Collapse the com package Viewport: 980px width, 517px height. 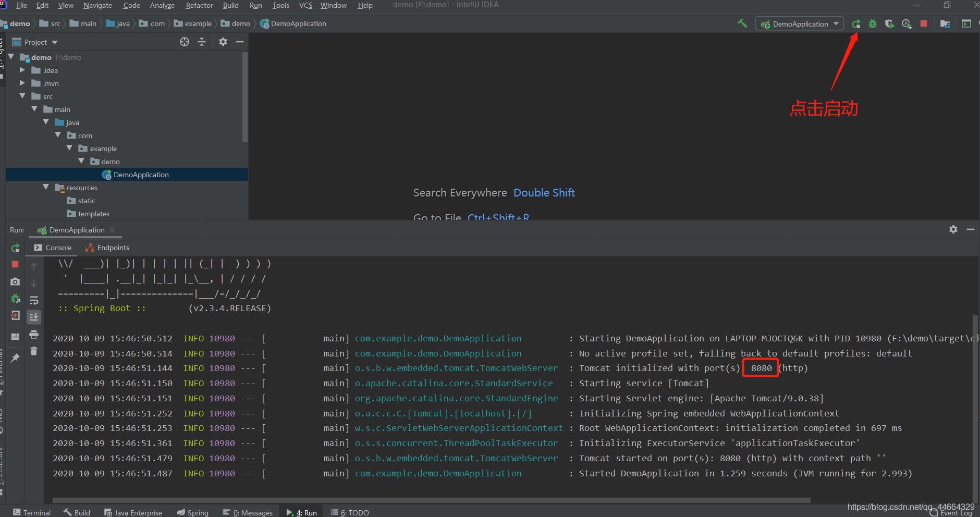point(58,135)
